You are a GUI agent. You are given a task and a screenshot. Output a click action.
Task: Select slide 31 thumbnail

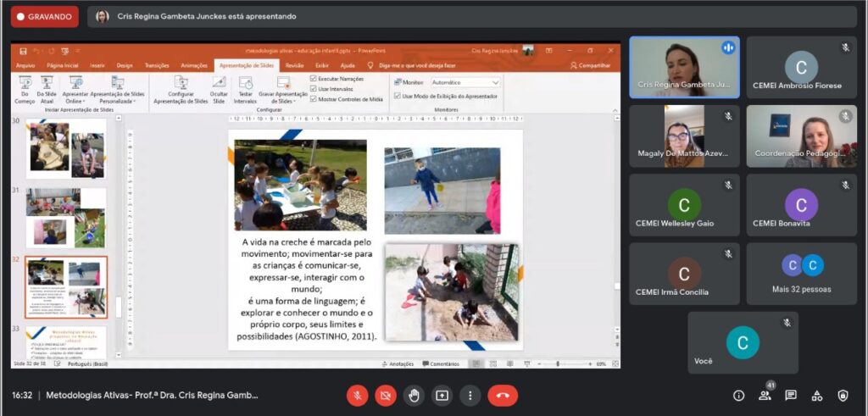[66, 218]
